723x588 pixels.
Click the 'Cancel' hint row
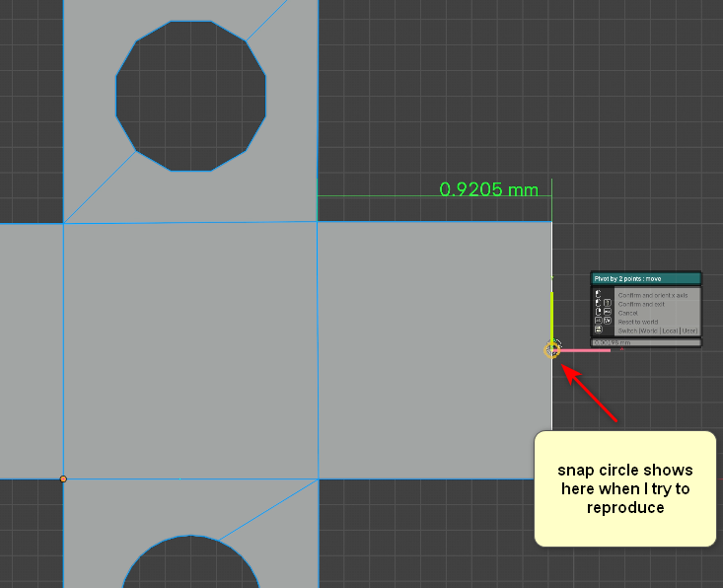click(628, 313)
